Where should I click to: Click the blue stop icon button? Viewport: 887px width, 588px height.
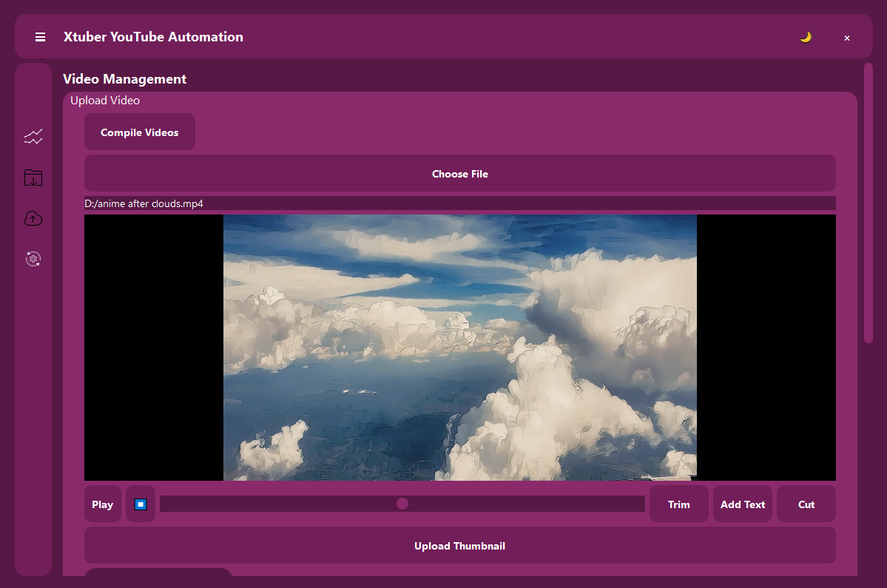(x=141, y=504)
